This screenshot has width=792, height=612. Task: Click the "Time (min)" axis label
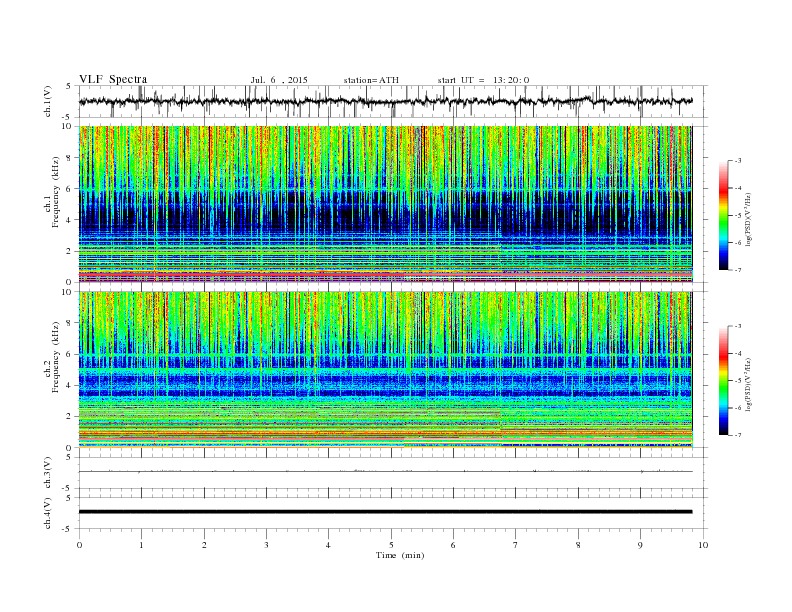click(400, 555)
